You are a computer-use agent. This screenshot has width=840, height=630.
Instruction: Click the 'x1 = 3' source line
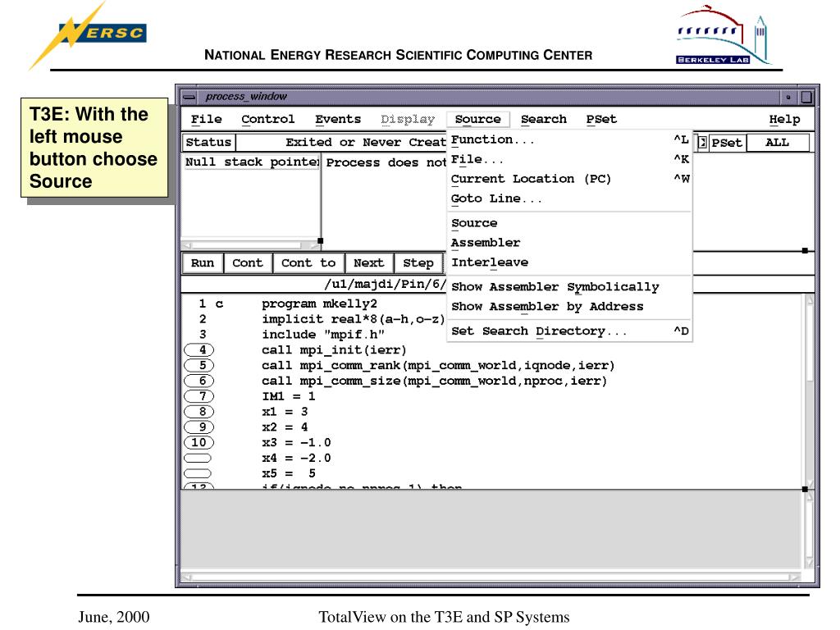[x=285, y=412]
